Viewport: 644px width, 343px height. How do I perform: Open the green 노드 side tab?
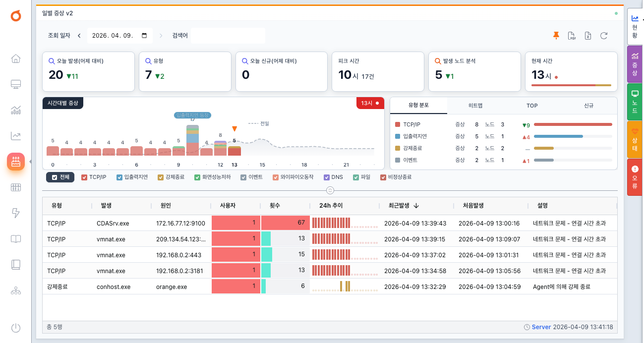click(635, 102)
